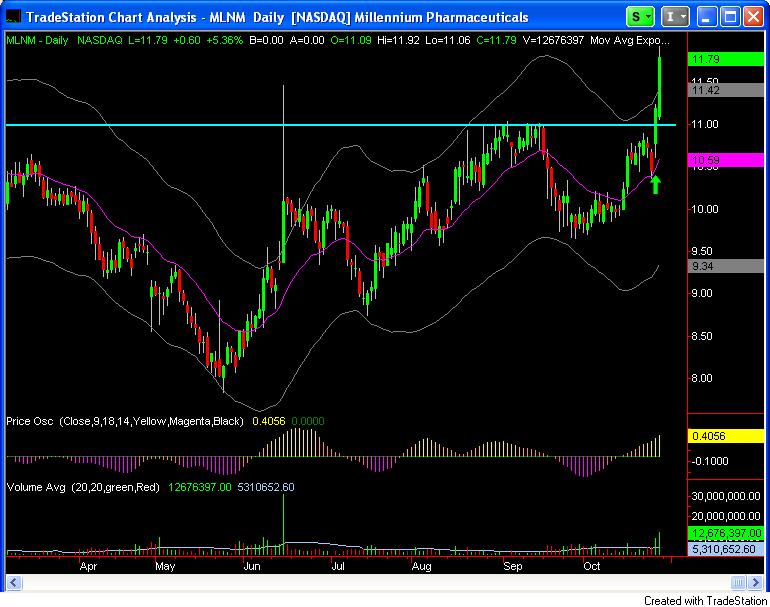Click the 'Lo=11.06' low price text
Viewport: 770px width, 607px height.
[448, 40]
